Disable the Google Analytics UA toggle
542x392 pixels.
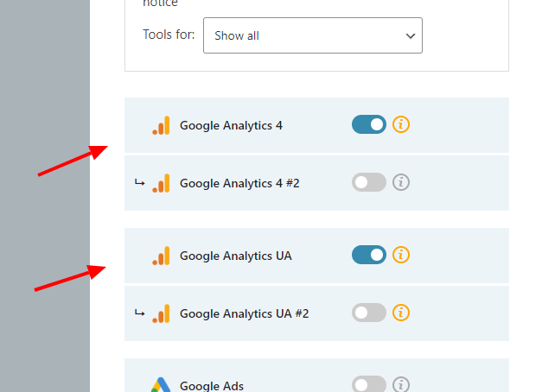(x=369, y=255)
